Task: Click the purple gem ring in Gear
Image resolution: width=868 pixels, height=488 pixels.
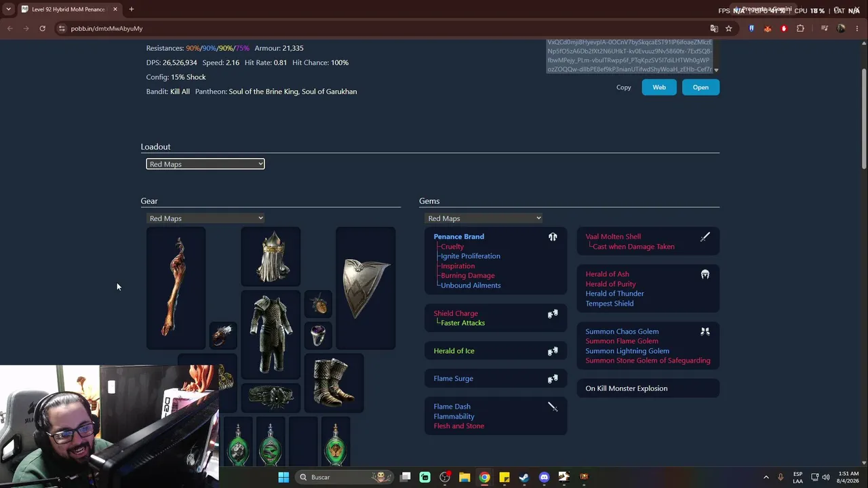Action: click(x=318, y=335)
